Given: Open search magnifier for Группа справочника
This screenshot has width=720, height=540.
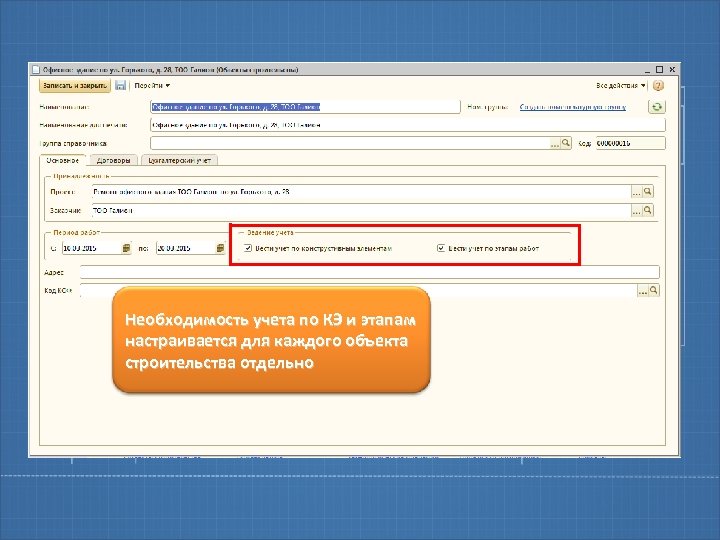Looking at the screenshot, I should [566, 143].
